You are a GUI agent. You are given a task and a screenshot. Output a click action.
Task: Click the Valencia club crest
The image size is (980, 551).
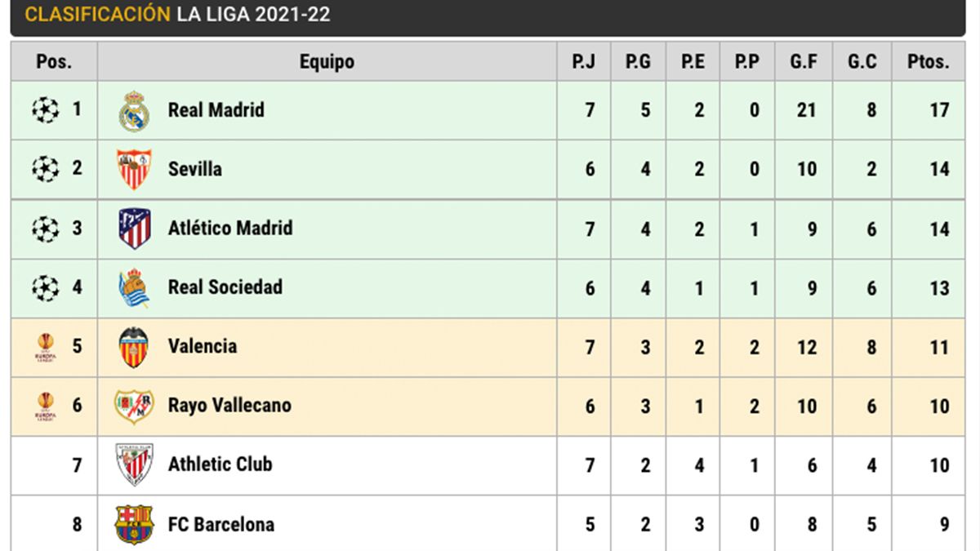click(x=134, y=347)
